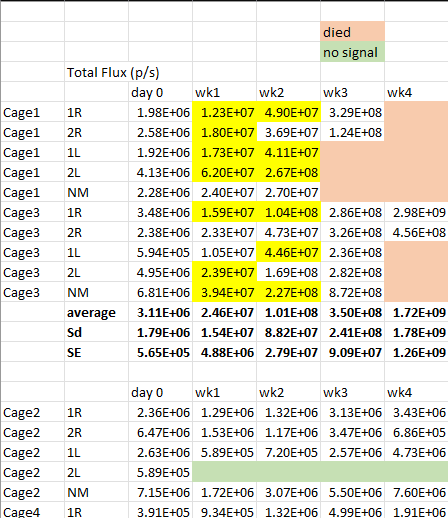Click cell containing 4.73E+06
This screenshot has width=448, height=518.
click(416, 452)
